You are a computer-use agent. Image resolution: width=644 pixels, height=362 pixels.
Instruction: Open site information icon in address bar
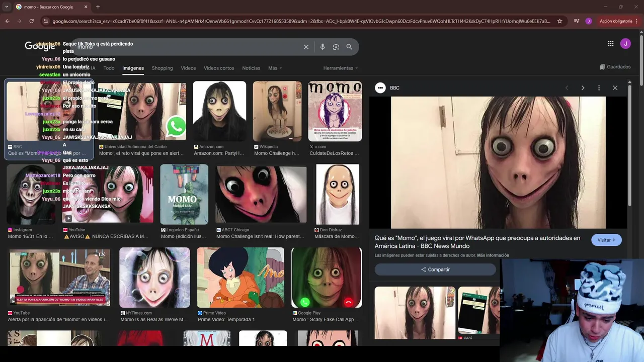point(46,21)
